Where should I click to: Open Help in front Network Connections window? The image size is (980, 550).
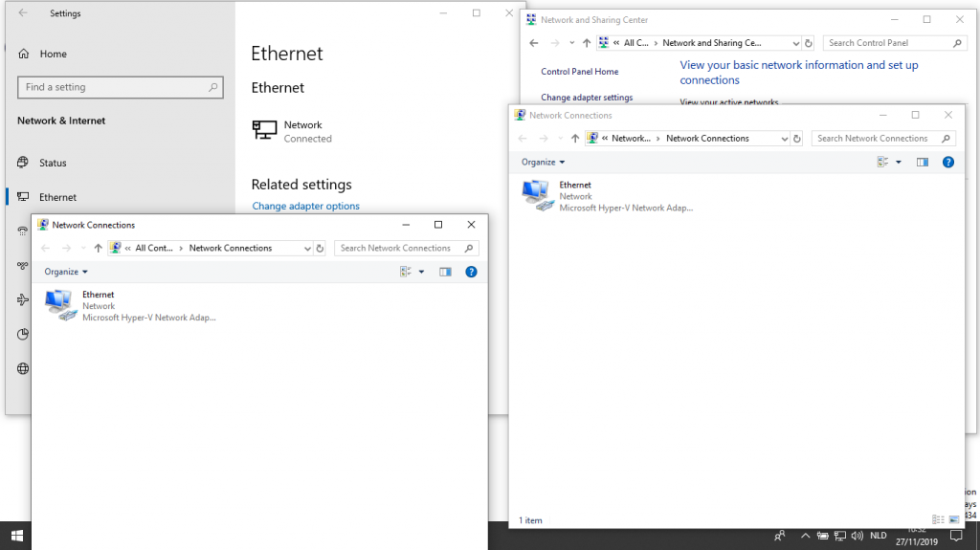471,272
